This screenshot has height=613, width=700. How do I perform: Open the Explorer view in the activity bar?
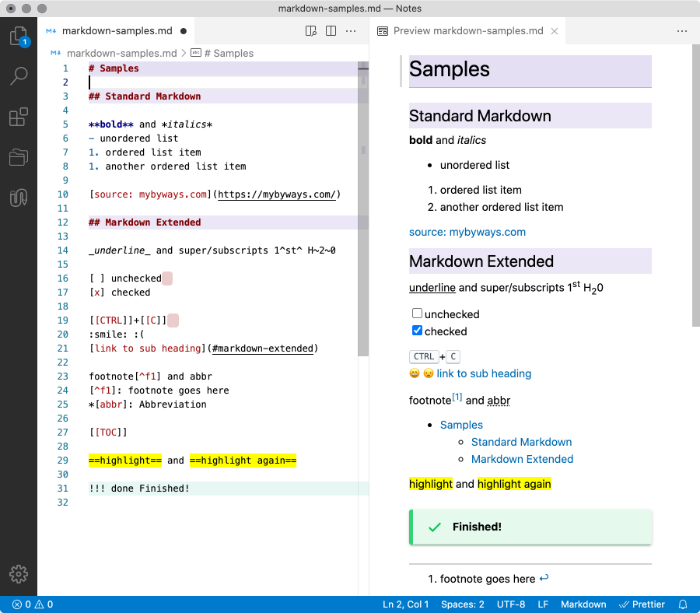click(x=19, y=37)
